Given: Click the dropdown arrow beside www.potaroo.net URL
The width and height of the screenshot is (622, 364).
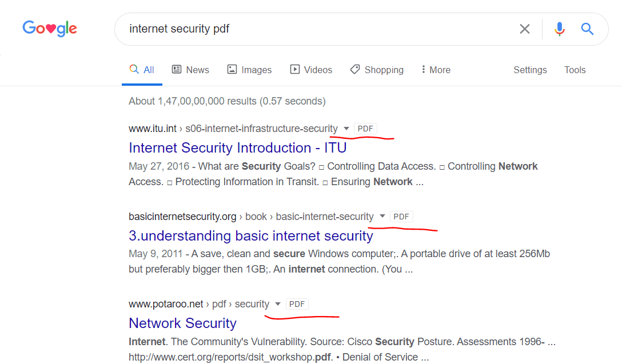Looking at the screenshot, I should point(278,304).
